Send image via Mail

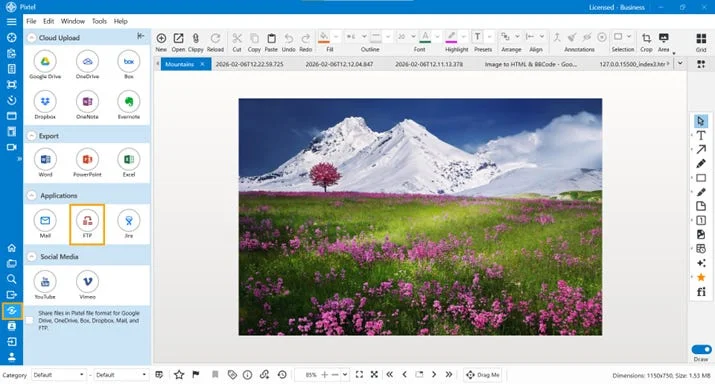pyautogui.click(x=45, y=224)
